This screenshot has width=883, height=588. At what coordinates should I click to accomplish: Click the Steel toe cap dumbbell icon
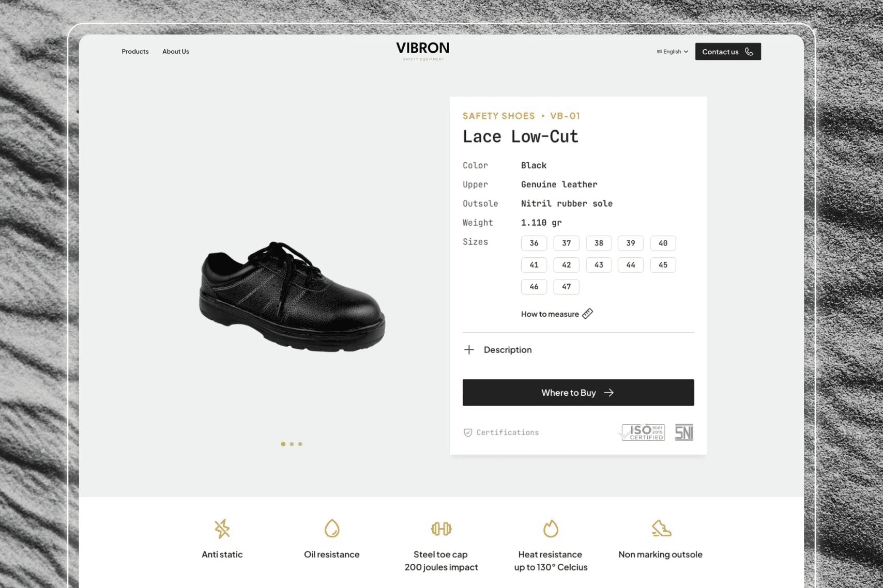(x=441, y=529)
